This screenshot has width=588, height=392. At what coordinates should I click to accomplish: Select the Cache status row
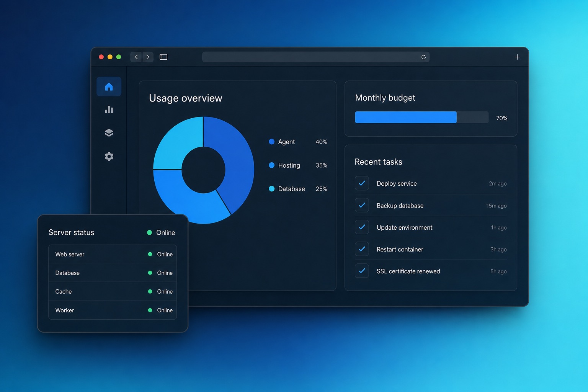click(113, 292)
